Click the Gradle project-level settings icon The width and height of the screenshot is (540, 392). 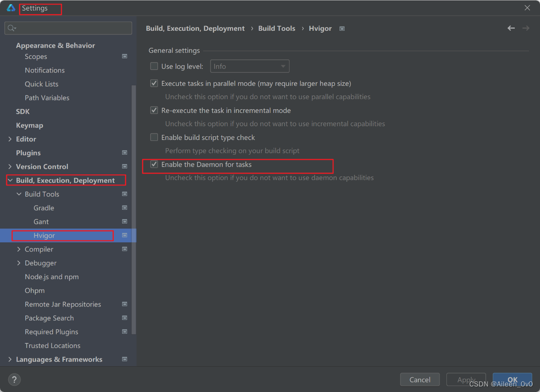pos(125,208)
